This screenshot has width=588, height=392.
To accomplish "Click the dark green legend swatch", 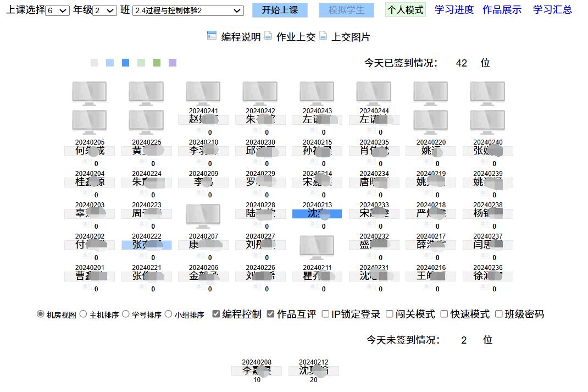I will click(157, 63).
